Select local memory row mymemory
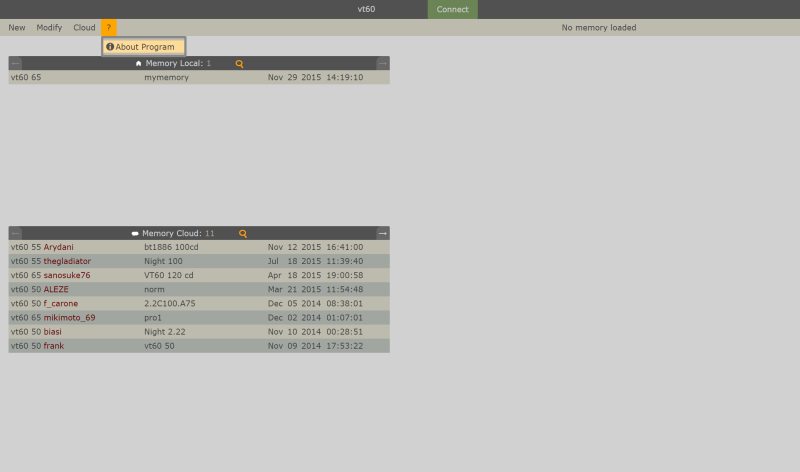The height and width of the screenshot is (472, 800). (x=199, y=78)
